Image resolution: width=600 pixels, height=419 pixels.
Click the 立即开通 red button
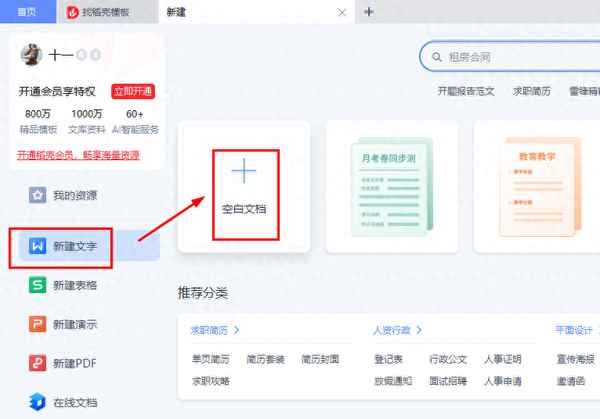tap(133, 91)
